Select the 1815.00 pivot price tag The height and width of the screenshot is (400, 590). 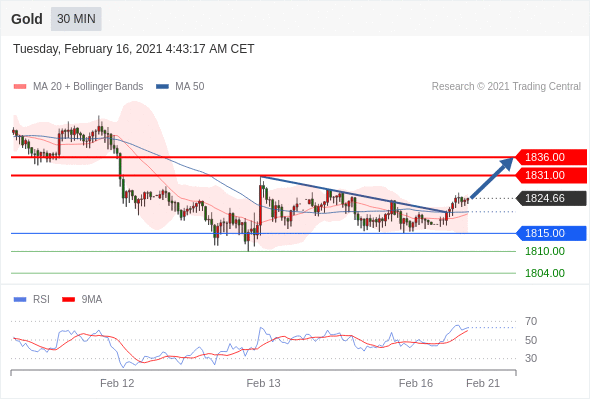pos(550,233)
